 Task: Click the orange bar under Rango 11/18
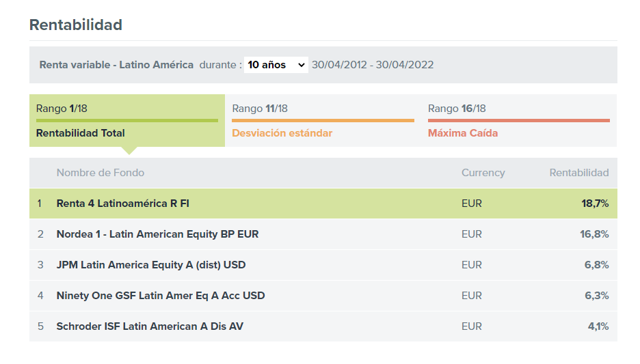tap(323, 121)
